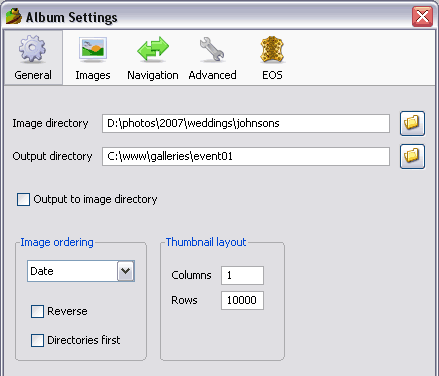
Task: Click the Navigation tab label
Action: 153,75
